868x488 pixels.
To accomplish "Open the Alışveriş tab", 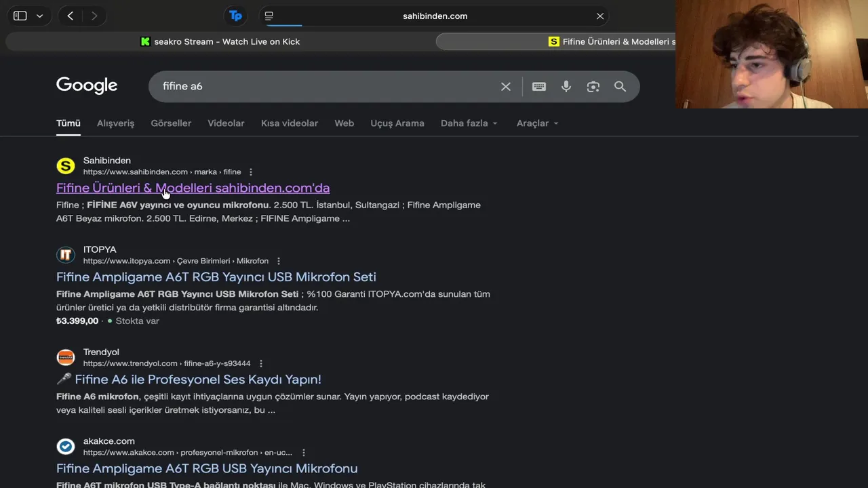I will [x=115, y=123].
